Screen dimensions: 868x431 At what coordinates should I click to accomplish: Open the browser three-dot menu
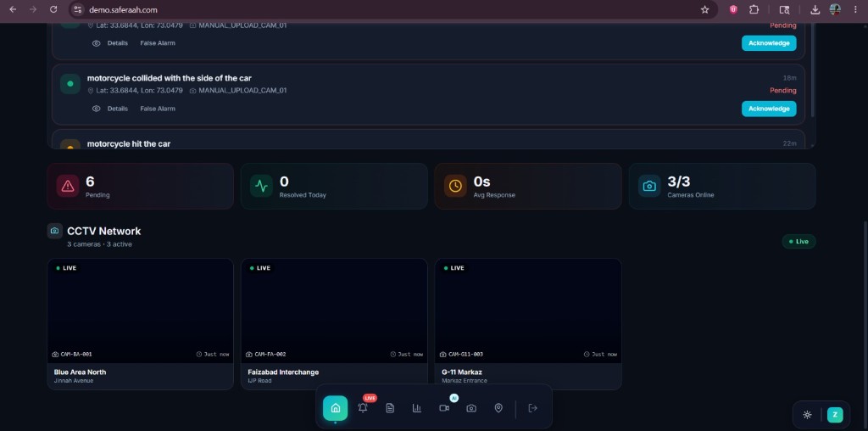point(856,9)
